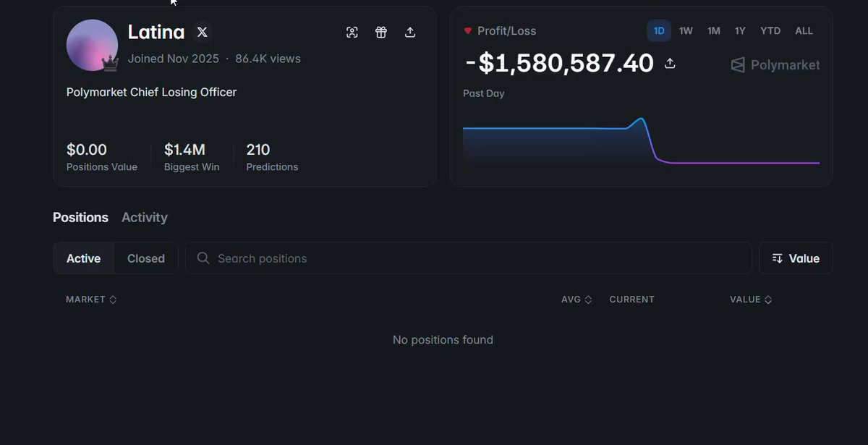Click the 'Past Day' chart label
This screenshot has height=445, width=868.
(484, 93)
